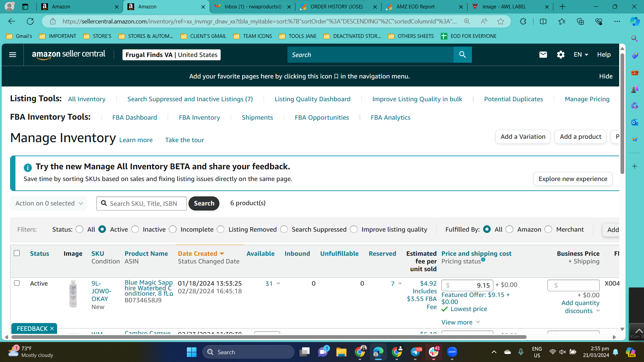The image size is (644, 362).
Task: Expand View more pricing details
Action: (x=461, y=322)
